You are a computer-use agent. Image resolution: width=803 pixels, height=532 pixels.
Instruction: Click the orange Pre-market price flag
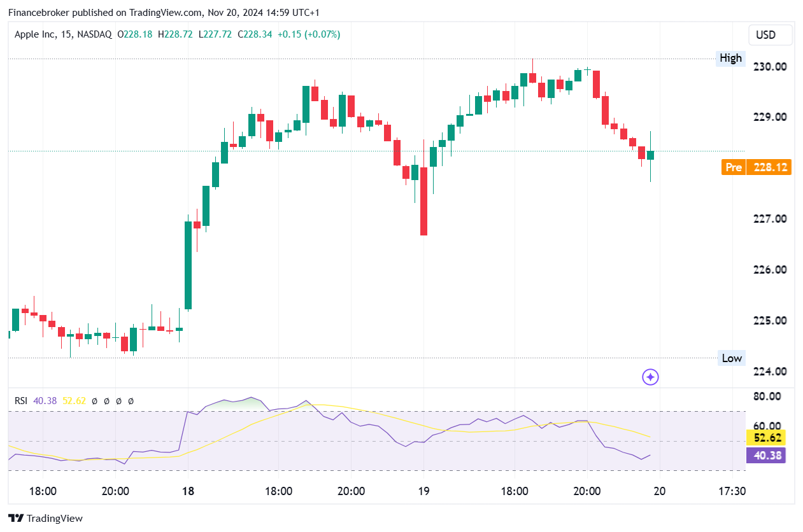(x=734, y=167)
